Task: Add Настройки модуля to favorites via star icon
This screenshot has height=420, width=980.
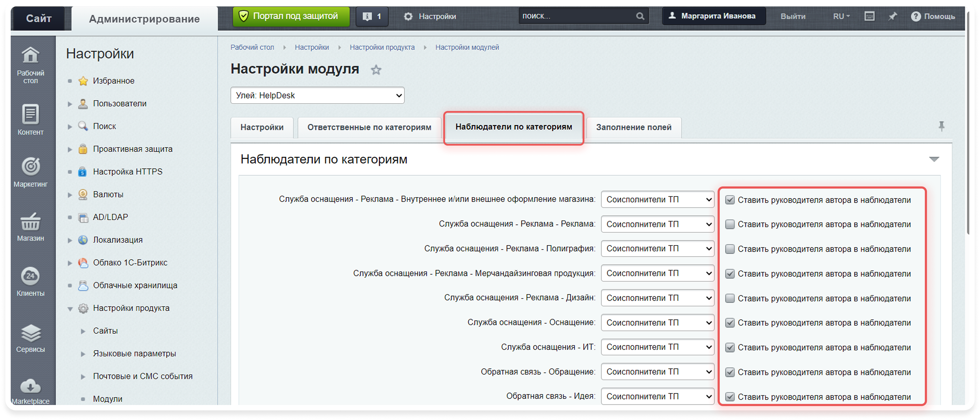Action: pyautogui.click(x=376, y=70)
